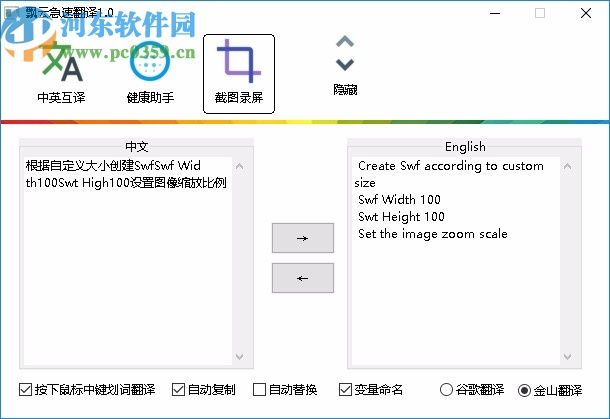Viewport: 610px width, 419px height.
Task: Click the 'Create Swf according to custom' line
Action: 450,166
